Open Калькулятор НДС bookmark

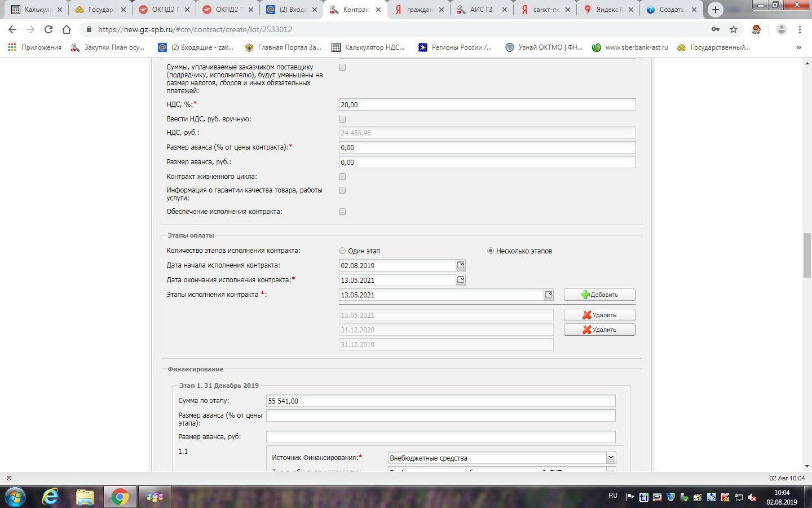click(368, 47)
